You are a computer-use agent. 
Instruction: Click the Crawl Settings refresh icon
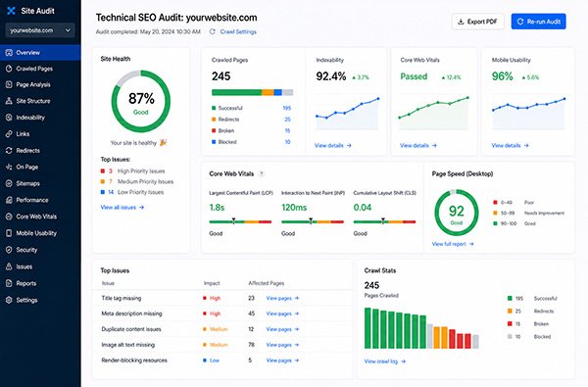coord(213,32)
